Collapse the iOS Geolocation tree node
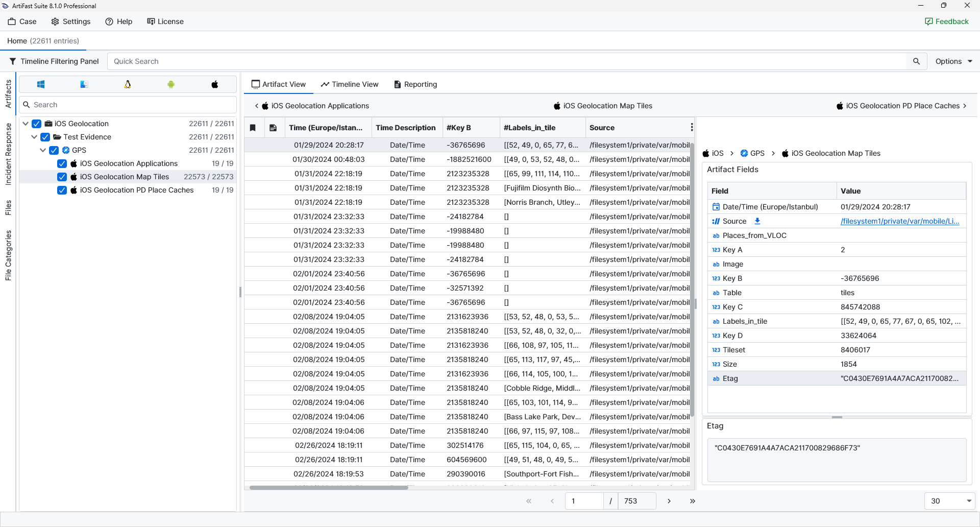The height and width of the screenshot is (527, 980). [26, 124]
